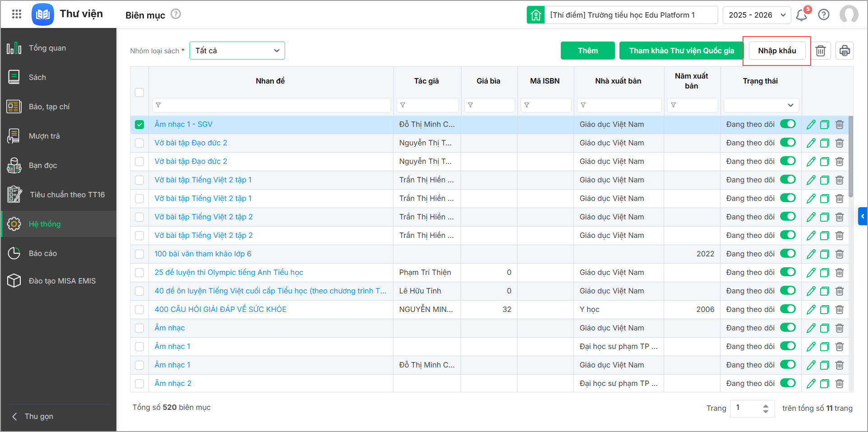Delete selected records with toolbar trash
This screenshot has width=868, height=432.
821,51
